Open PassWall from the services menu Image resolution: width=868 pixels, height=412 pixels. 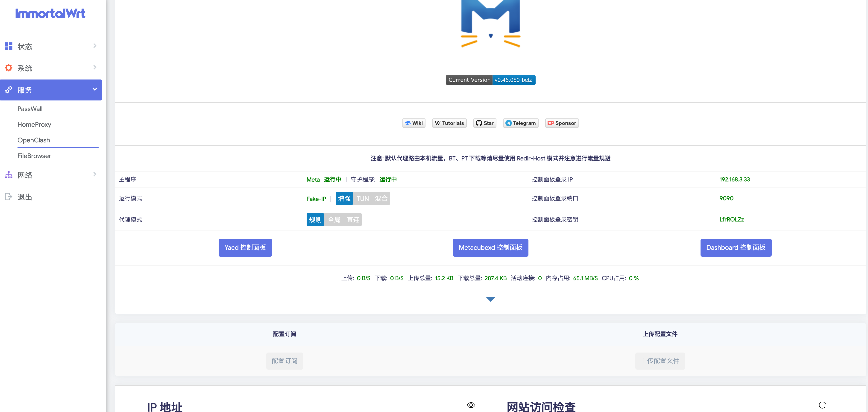click(x=30, y=109)
